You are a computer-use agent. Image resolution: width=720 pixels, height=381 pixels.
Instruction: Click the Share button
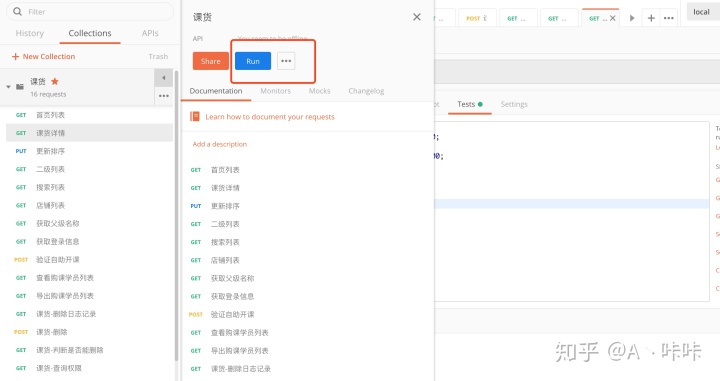click(x=211, y=61)
